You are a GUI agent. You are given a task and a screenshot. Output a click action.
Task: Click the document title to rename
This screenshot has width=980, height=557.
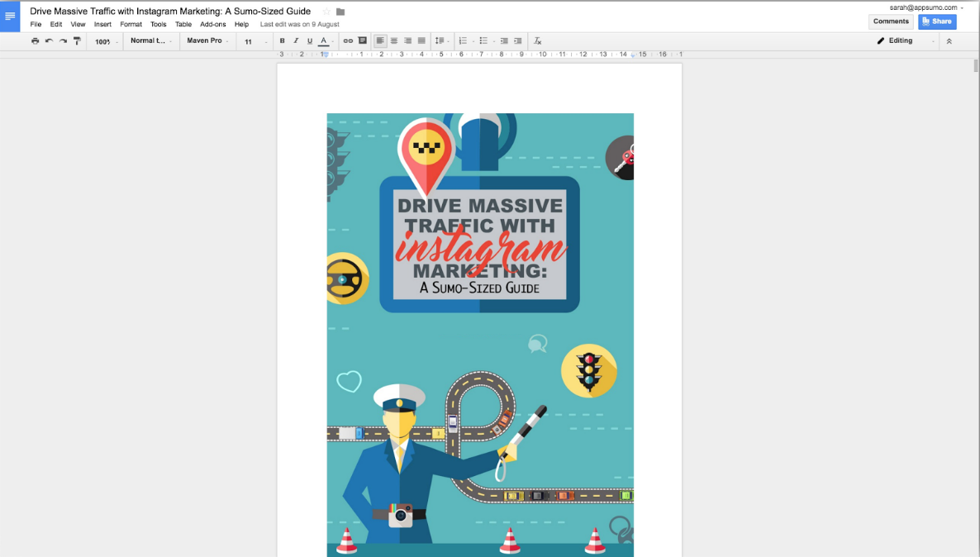(170, 12)
